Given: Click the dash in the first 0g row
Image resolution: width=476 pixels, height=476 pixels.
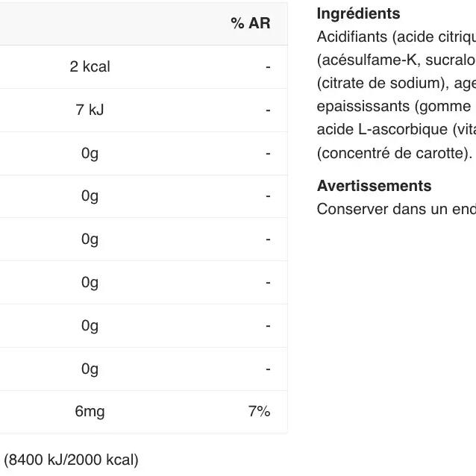Looking at the screenshot, I should 267,154.
